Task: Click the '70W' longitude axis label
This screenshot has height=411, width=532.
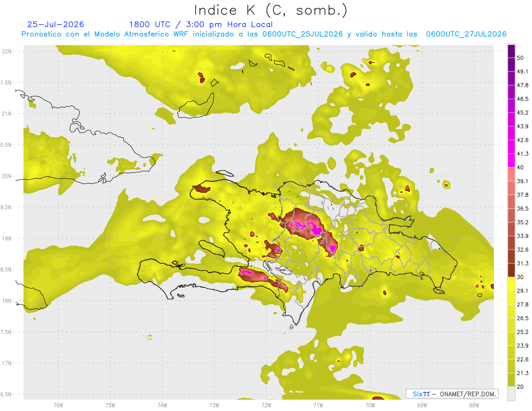Action: pyautogui.click(x=370, y=405)
